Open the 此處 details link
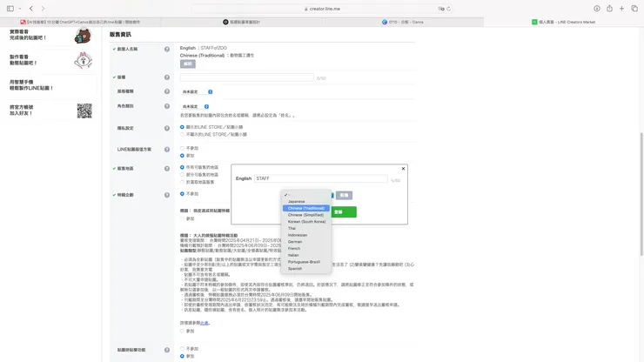 (205, 323)
